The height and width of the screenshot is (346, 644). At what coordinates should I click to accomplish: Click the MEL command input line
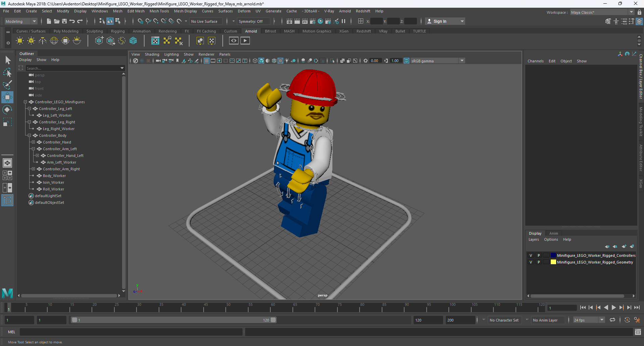[131, 332]
